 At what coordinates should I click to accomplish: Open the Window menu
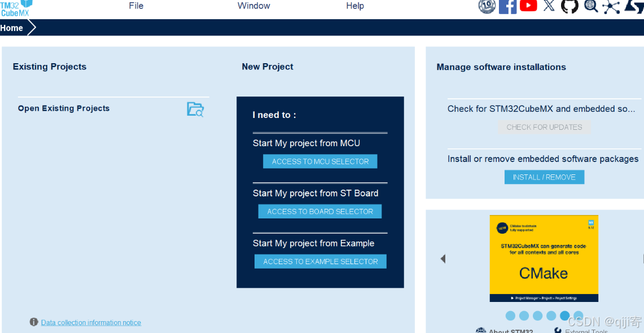click(x=254, y=6)
